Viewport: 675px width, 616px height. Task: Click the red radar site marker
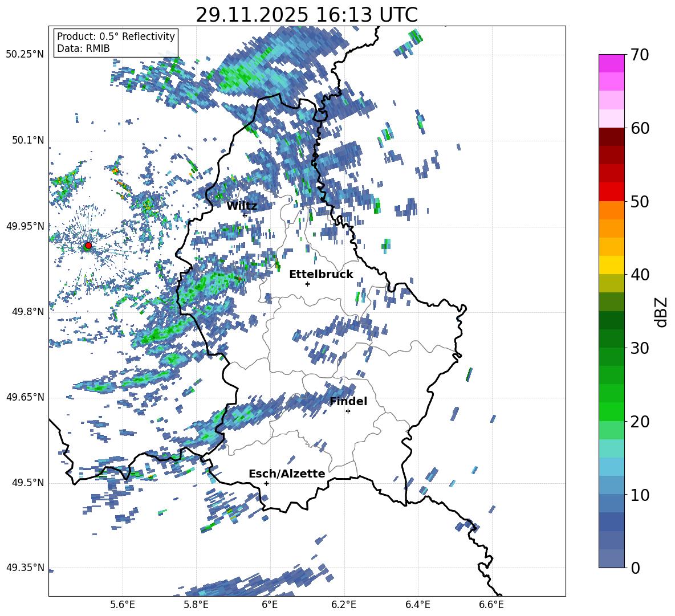coord(88,245)
